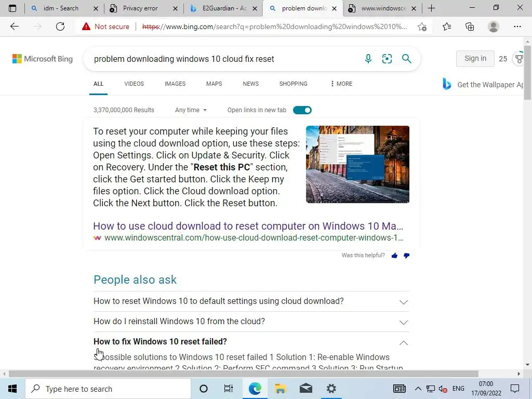Open Settings and more ellipsis menu
This screenshot has height=399, width=532.
pyautogui.click(x=517, y=26)
